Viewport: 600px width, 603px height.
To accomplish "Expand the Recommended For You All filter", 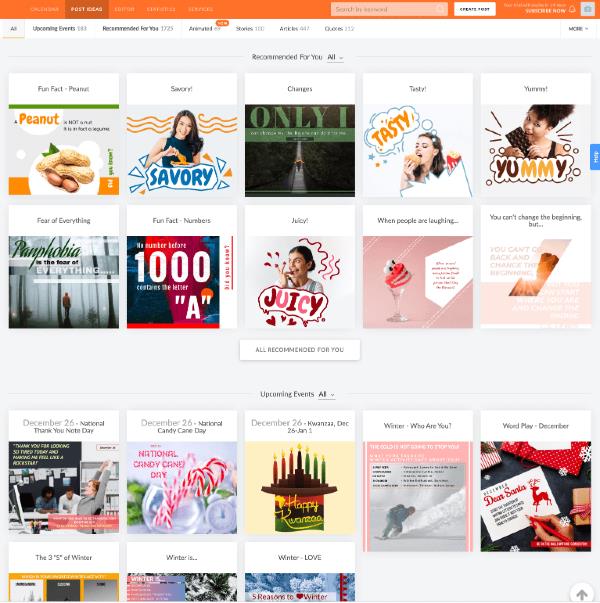I will 335,58.
